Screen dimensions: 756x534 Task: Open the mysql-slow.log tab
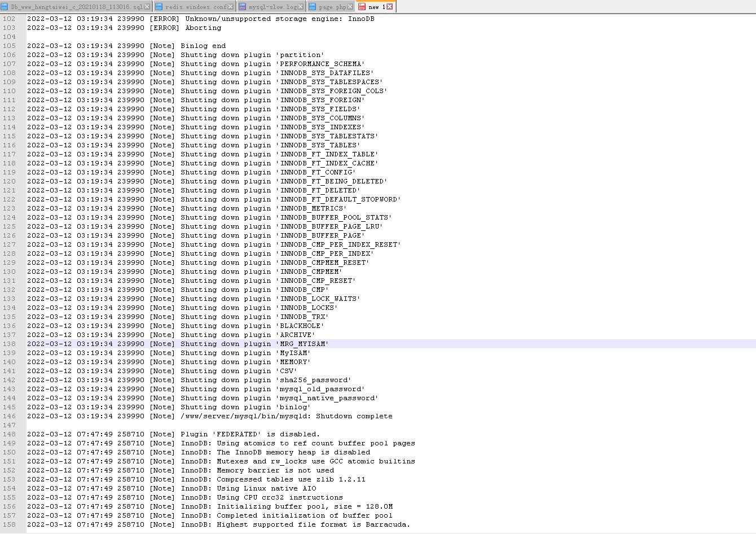(272, 7)
